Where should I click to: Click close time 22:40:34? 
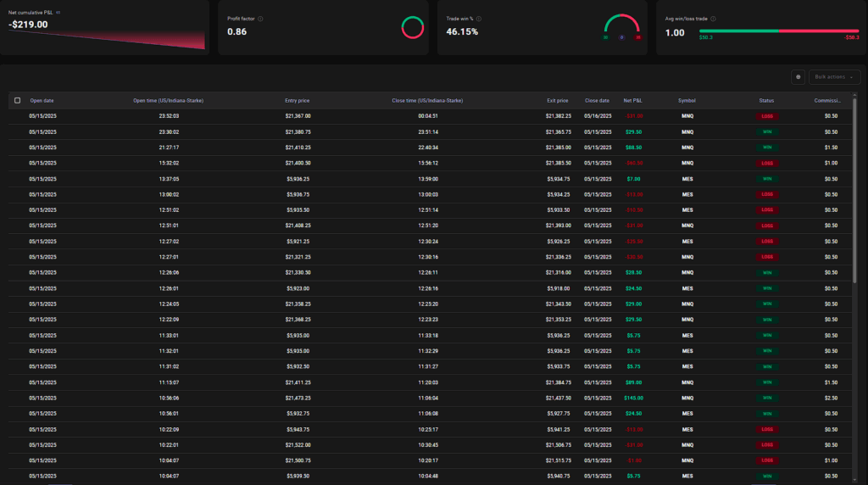(x=428, y=148)
